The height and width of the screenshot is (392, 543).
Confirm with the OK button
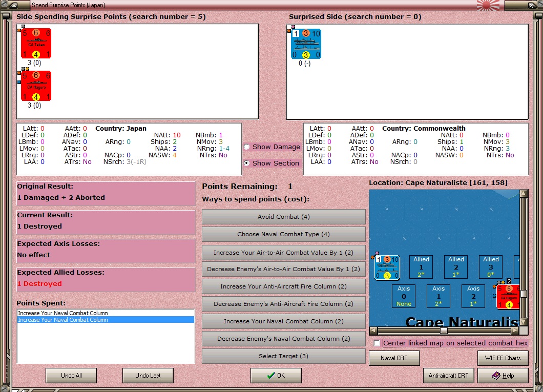tap(276, 376)
